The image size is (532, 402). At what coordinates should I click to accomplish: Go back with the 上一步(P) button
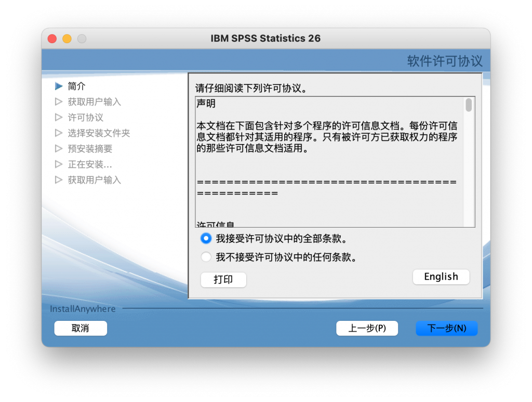click(367, 328)
